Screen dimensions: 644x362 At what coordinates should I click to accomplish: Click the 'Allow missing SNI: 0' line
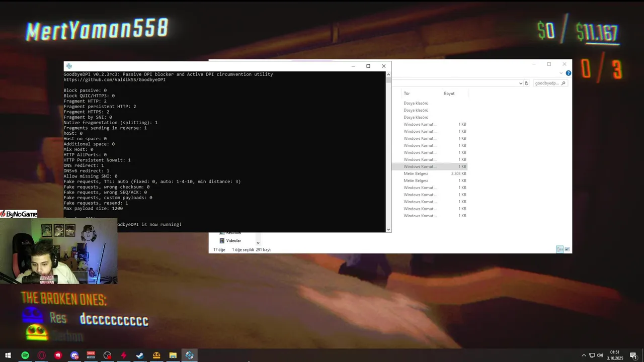tap(90, 176)
